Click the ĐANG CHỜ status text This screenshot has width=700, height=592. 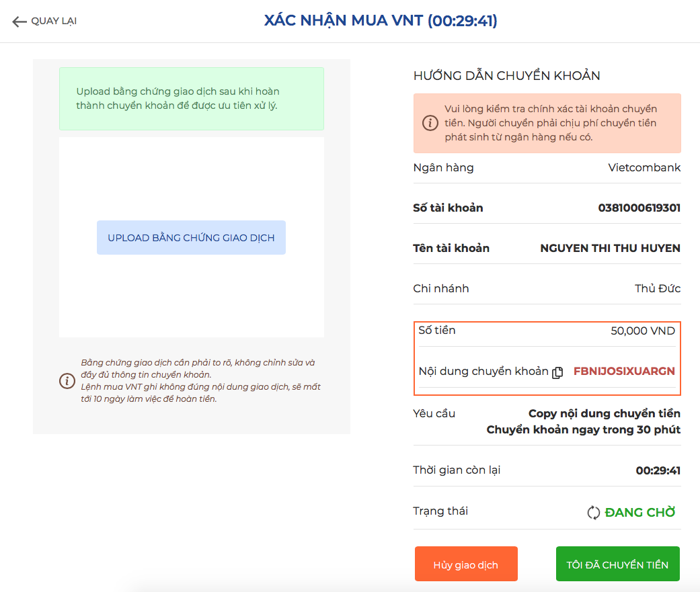click(x=639, y=512)
